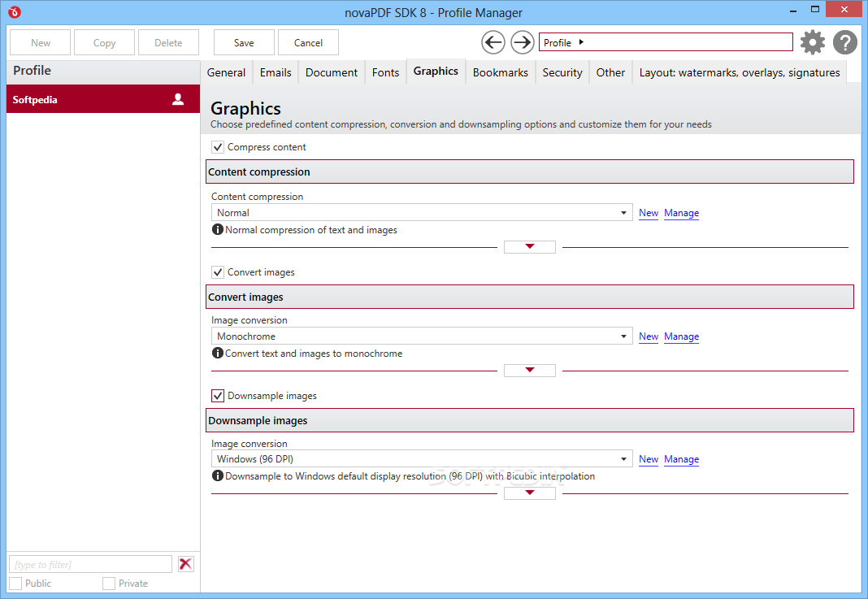868x599 pixels.
Task: Open the Content compression Normal dropdown
Action: [x=422, y=213]
